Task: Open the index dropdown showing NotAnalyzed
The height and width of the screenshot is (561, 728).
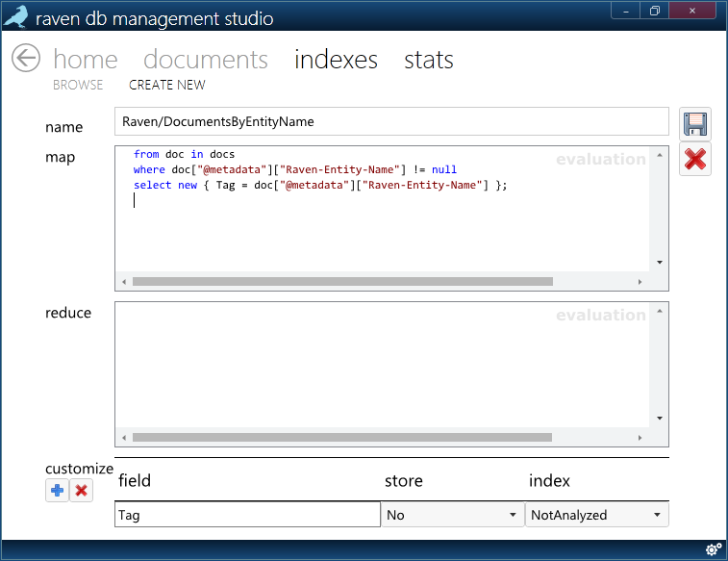Action: (597, 515)
